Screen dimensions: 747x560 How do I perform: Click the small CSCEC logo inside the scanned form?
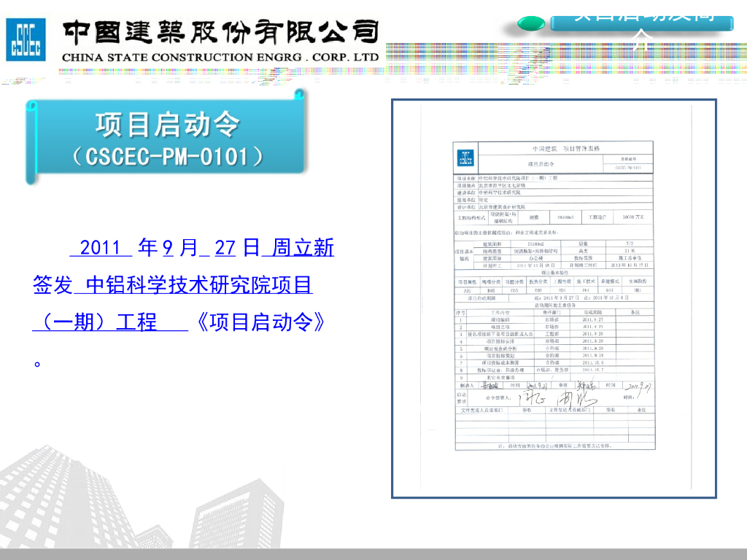(x=465, y=157)
